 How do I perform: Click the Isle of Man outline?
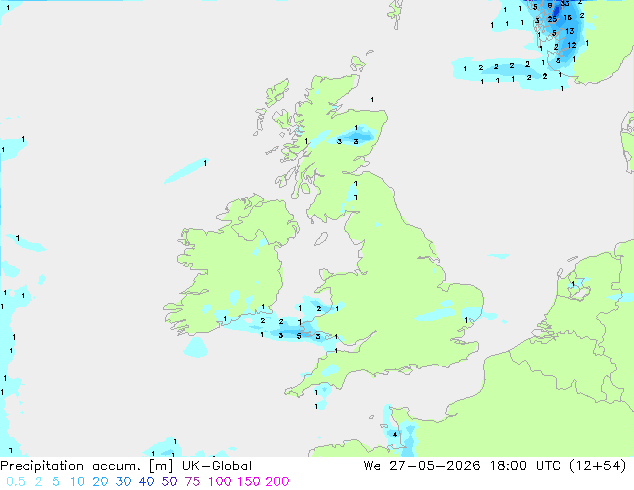(321, 239)
